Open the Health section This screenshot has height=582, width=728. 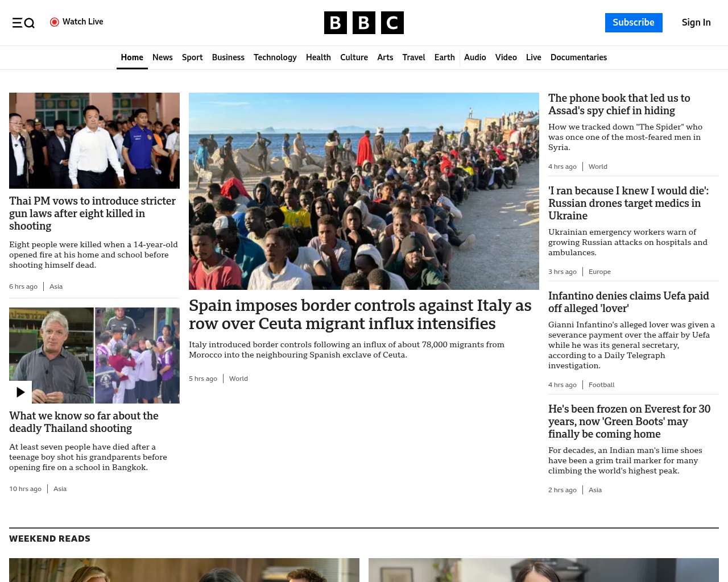318,57
